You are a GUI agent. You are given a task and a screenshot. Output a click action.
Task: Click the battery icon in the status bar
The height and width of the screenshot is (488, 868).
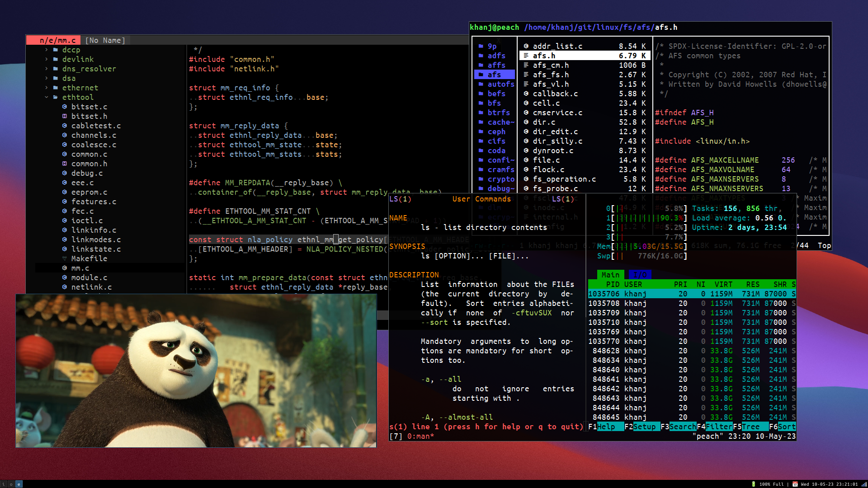pos(754,484)
